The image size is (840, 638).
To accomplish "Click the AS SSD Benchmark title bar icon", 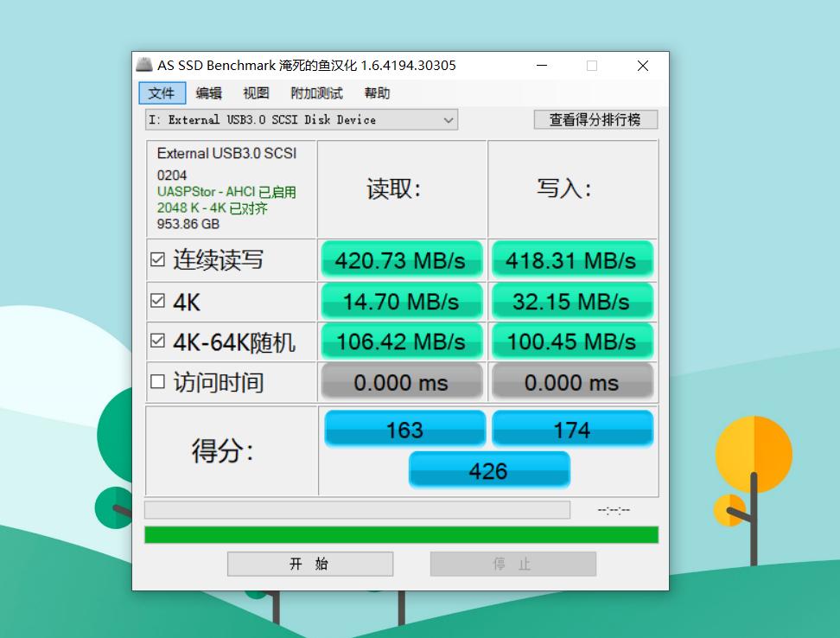I will click(144, 65).
